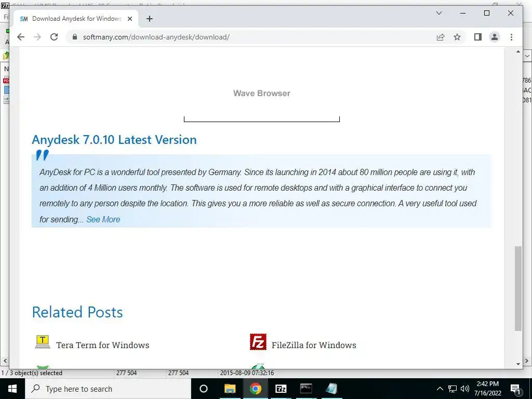
Task: Click the scrollbar down arrow
Action: 518,364
